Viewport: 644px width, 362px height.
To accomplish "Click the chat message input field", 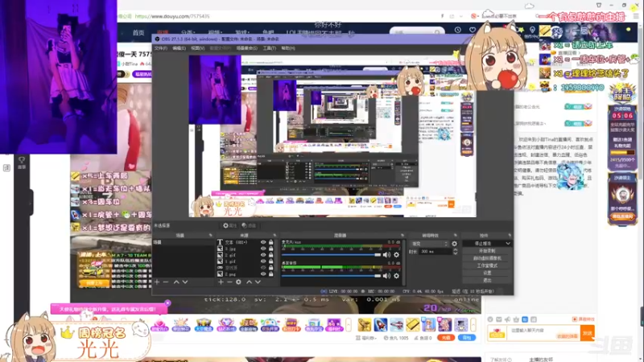I will coord(543,333).
